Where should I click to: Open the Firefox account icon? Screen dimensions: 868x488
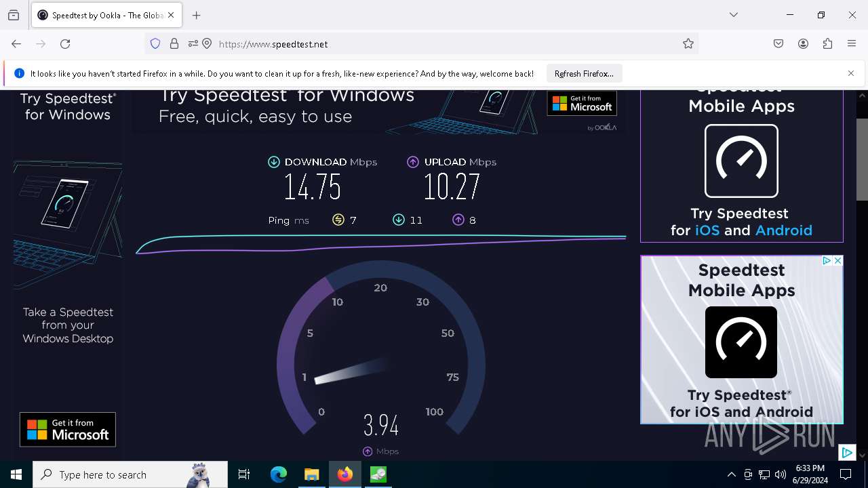coord(803,44)
